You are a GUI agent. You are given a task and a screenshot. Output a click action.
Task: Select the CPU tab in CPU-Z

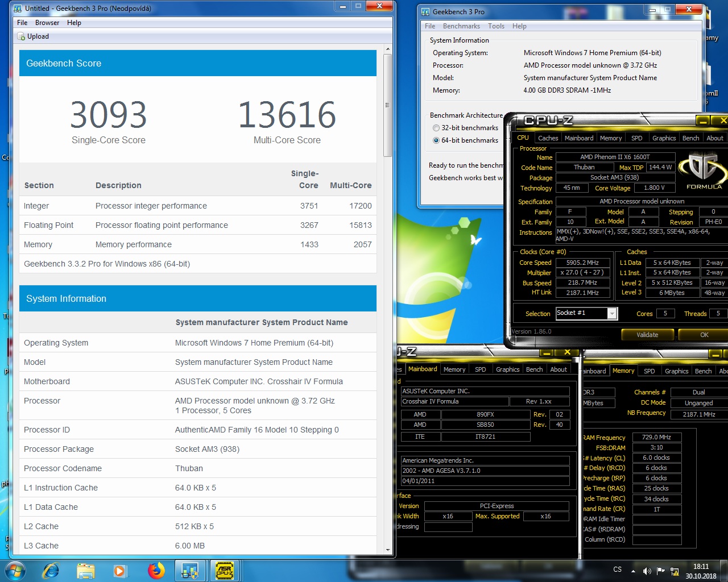523,138
